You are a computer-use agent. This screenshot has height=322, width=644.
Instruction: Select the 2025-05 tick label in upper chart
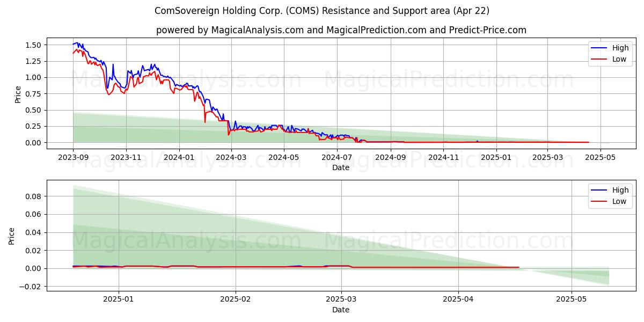(x=600, y=158)
